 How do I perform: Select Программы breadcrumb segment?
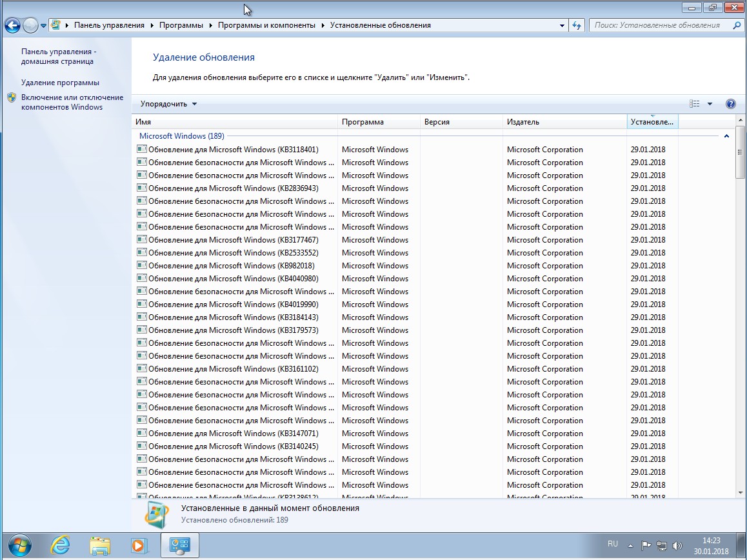[181, 25]
